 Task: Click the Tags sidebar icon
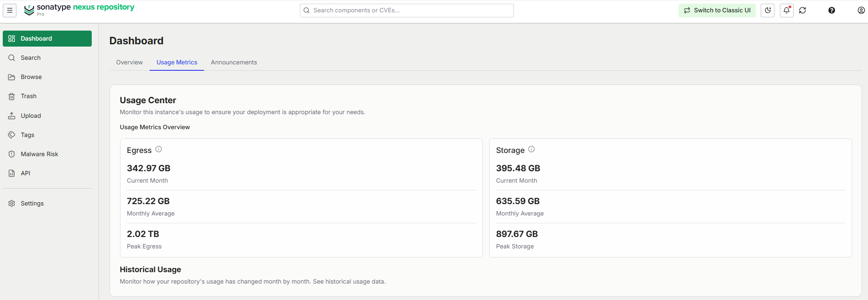(x=12, y=135)
